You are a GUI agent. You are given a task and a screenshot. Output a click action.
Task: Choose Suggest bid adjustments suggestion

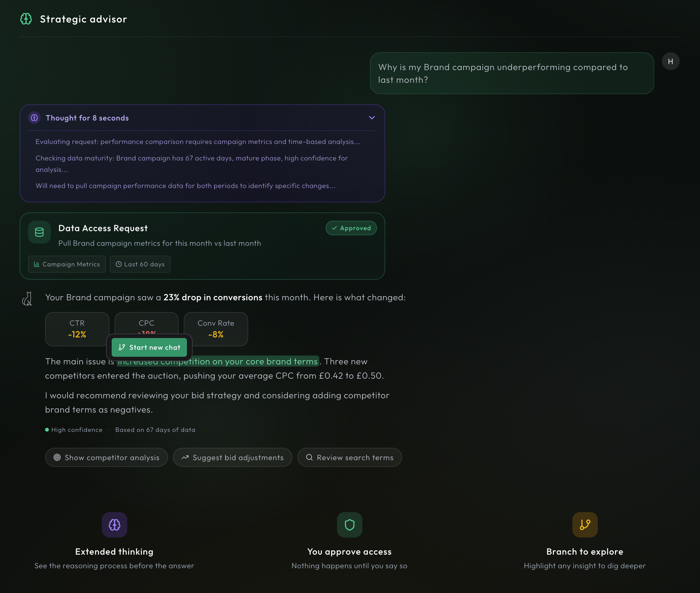coord(233,457)
